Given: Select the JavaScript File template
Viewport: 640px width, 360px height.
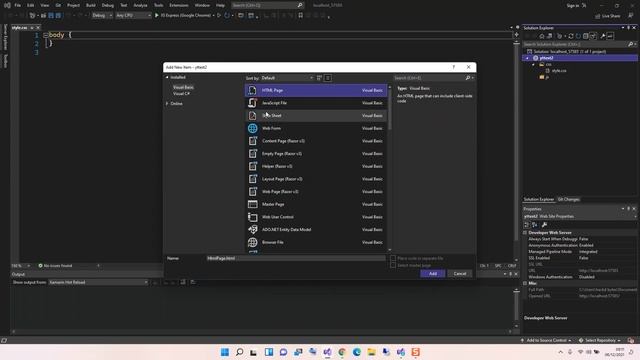Looking at the screenshot, I should coord(316,103).
